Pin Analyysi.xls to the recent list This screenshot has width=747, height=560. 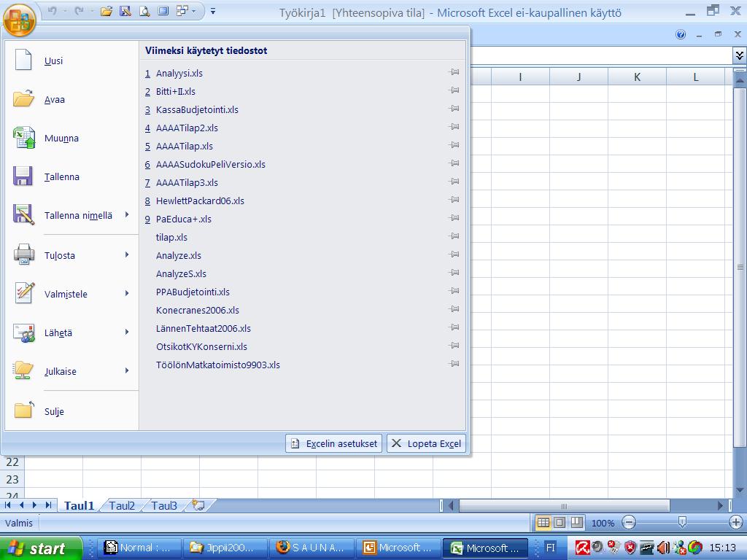454,72
